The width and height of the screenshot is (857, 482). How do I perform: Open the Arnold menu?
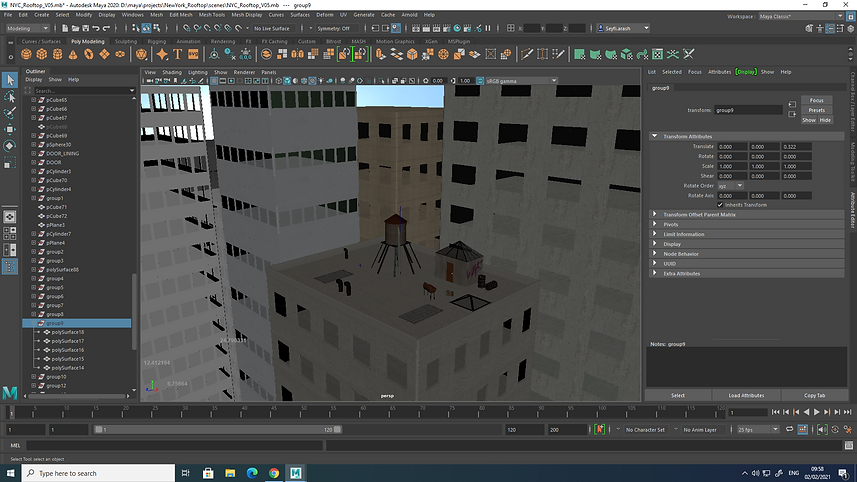[x=409, y=15]
